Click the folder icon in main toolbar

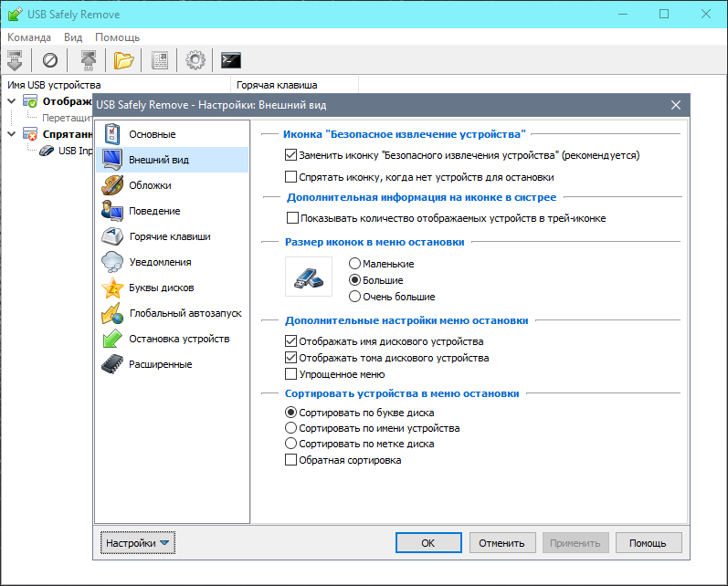pyautogui.click(x=123, y=60)
